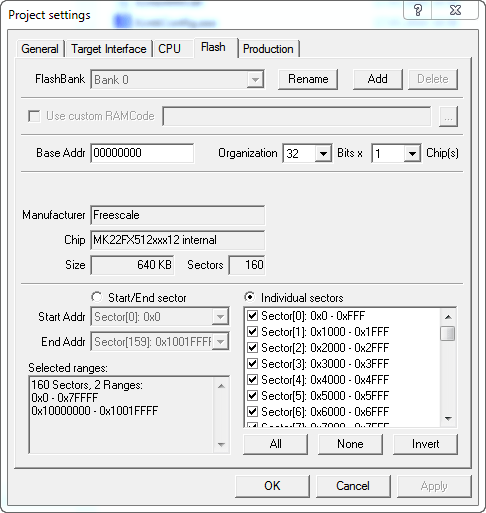Screen dimensions: 486x513
Task: Invert the sector selection
Action: pos(425,444)
